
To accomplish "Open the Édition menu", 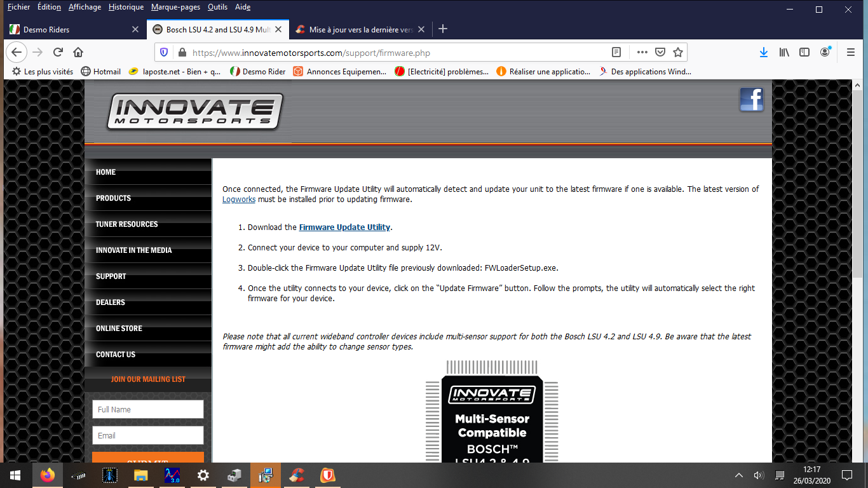I will pos(49,7).
